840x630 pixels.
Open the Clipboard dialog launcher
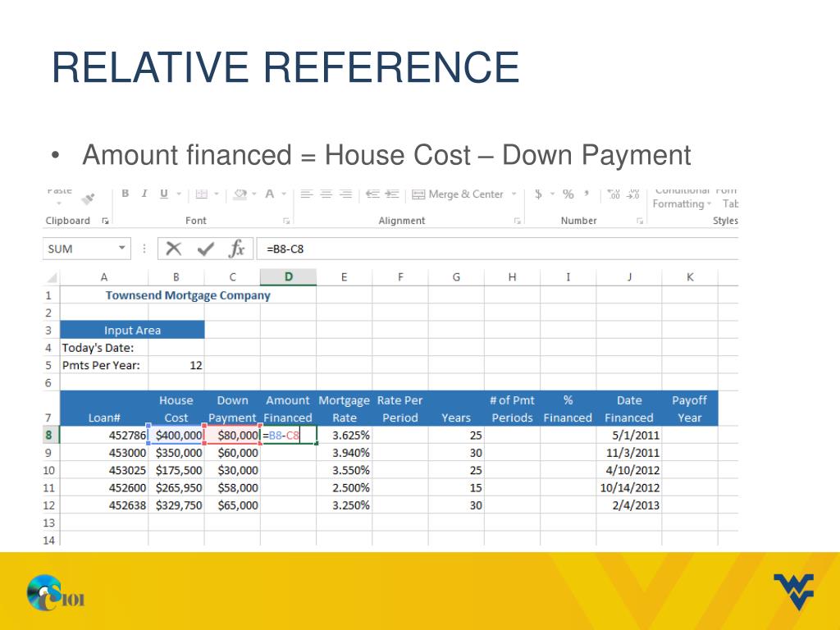point(106,221)
